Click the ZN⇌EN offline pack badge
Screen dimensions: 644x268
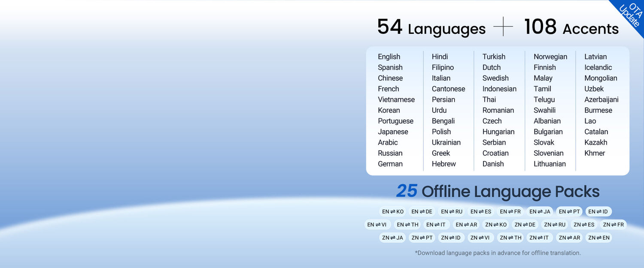click(599, 238)
